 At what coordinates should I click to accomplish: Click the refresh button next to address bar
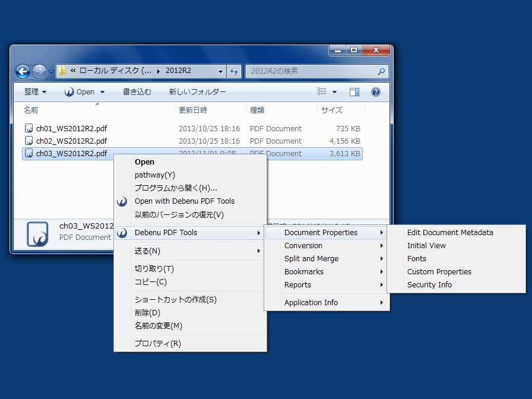click(234, 71)
